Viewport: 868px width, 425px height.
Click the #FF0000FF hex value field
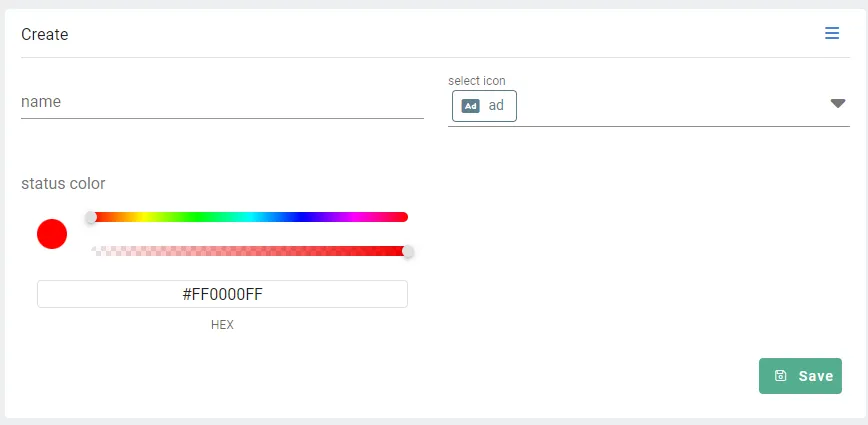223,294
